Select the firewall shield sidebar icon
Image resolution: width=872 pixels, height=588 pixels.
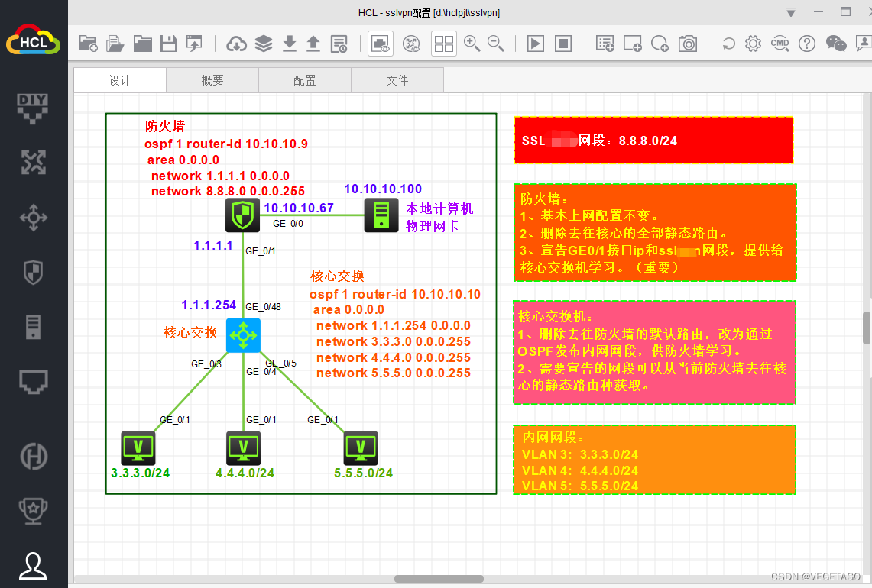tap(34, 273)
